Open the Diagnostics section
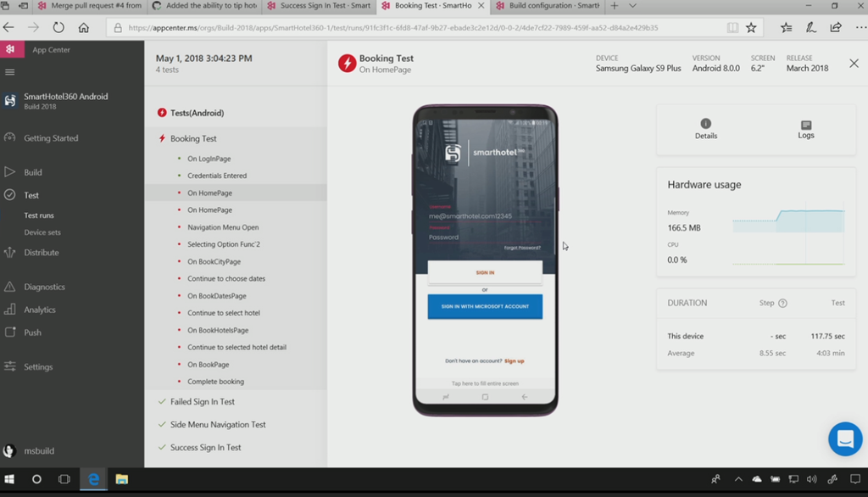Viewport: 868px width, 497px height. (44, 287)
